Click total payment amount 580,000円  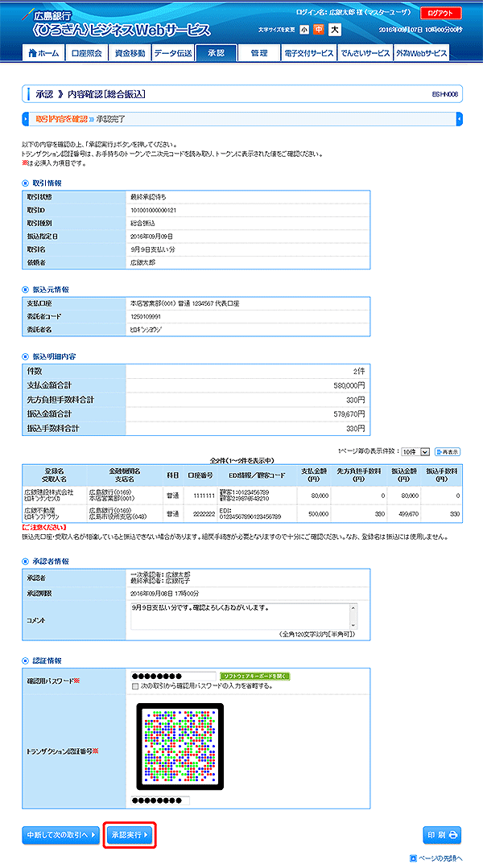[x=348, y=385]
